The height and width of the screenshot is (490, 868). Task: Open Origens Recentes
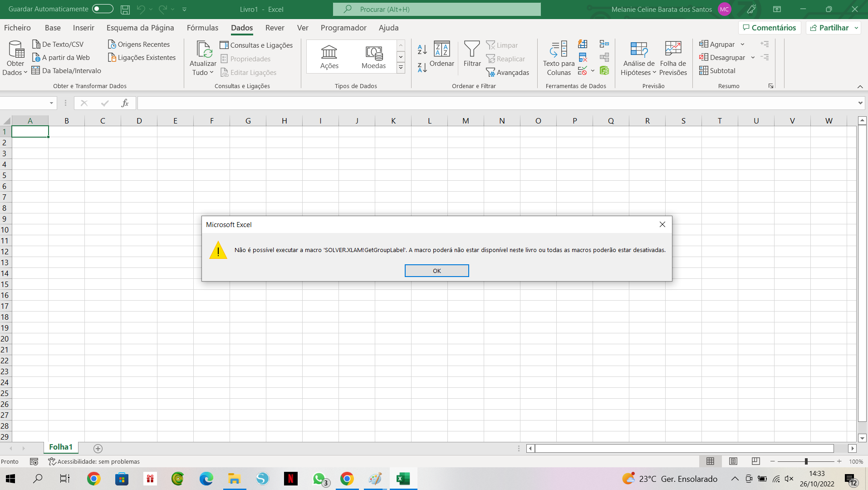click(x=139, y=44)
